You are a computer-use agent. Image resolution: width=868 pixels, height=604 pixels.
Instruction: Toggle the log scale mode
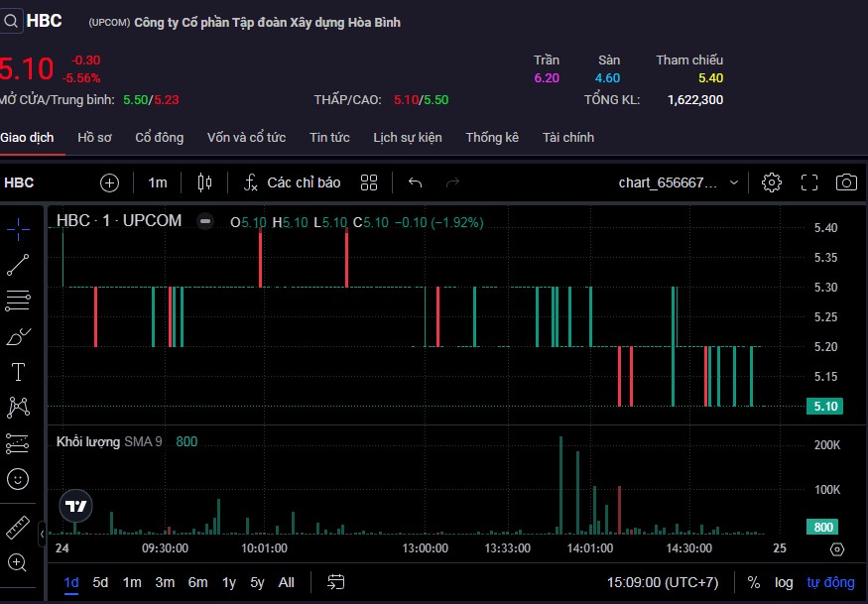pyautogui.click(x=784, y=582)
